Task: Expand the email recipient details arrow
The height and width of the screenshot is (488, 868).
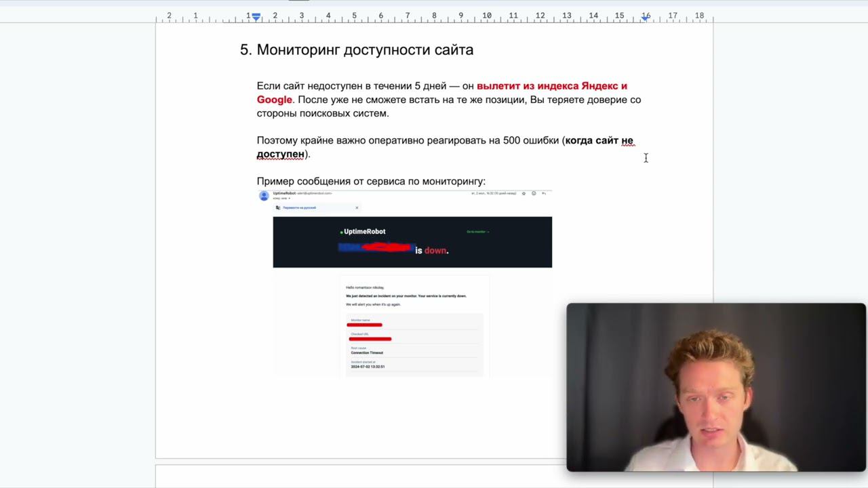Action: 290,199
